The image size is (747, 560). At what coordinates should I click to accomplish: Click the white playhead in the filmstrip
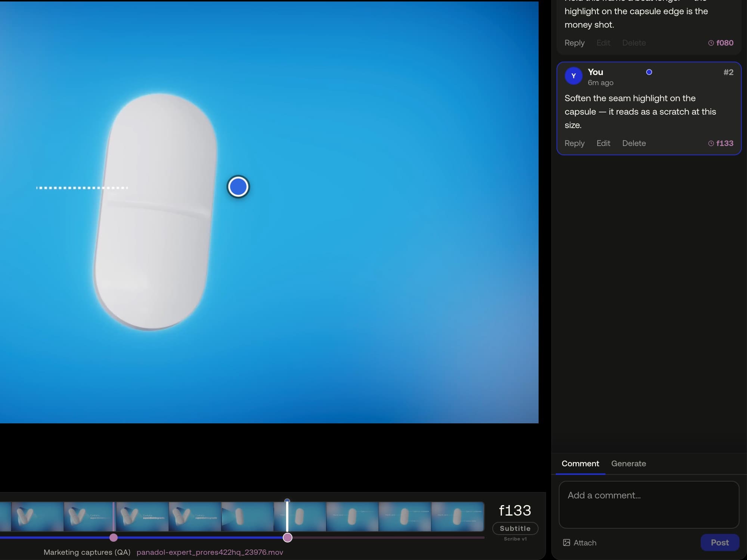(x=287, y=516)
